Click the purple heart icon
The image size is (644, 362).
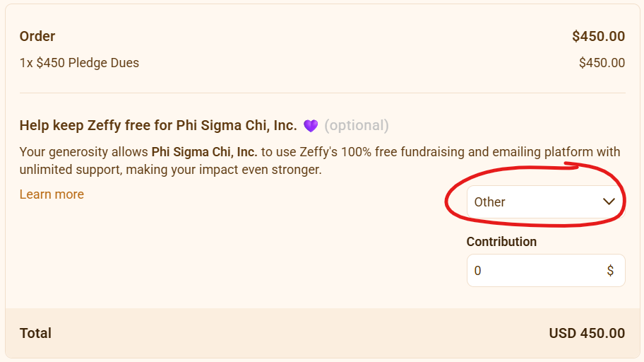click(x=311, y=126)
